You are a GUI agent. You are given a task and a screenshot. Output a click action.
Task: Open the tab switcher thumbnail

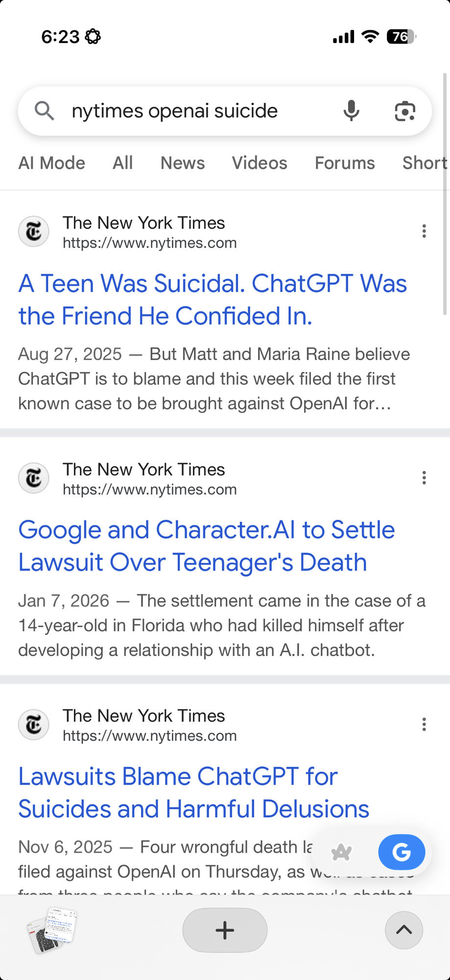click(x=52, y=930)
